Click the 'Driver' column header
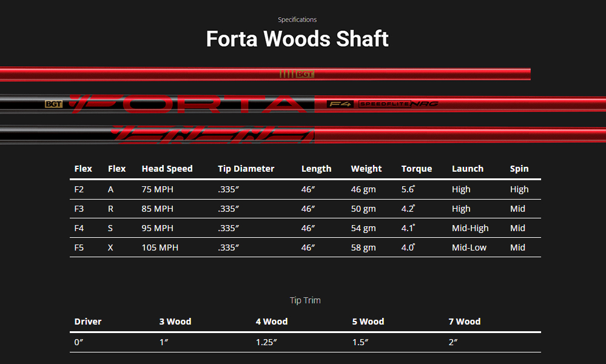The width and height of the screenshot is (606, 364). point(88,322)
